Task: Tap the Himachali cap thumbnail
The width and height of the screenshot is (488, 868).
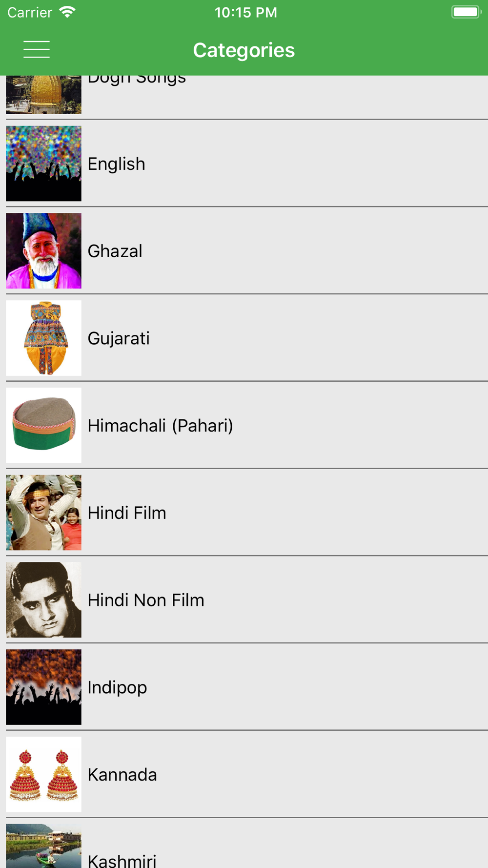Action: tap(43, 425)
